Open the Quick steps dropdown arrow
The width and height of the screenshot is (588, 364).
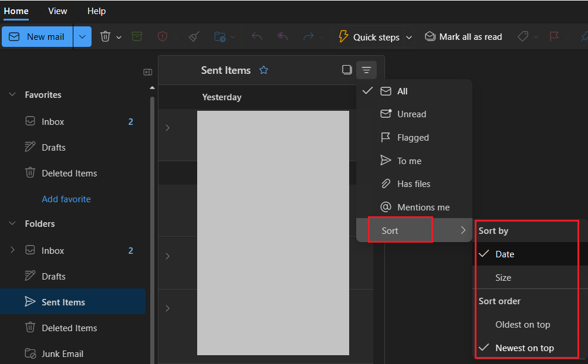(409, 37)
